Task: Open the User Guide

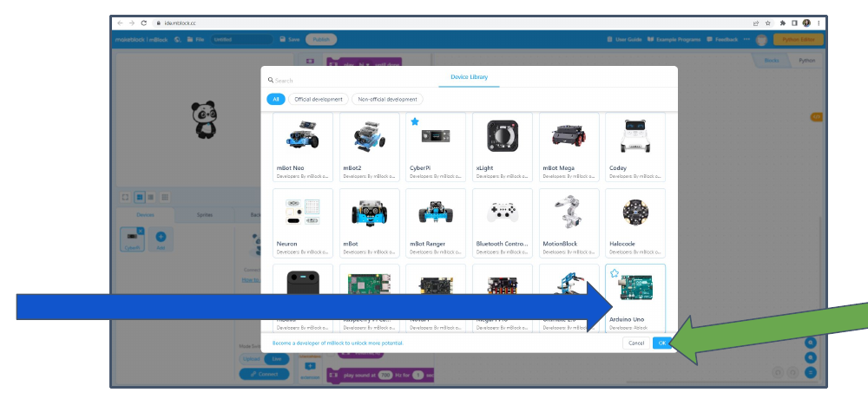Action: (624, 39)
